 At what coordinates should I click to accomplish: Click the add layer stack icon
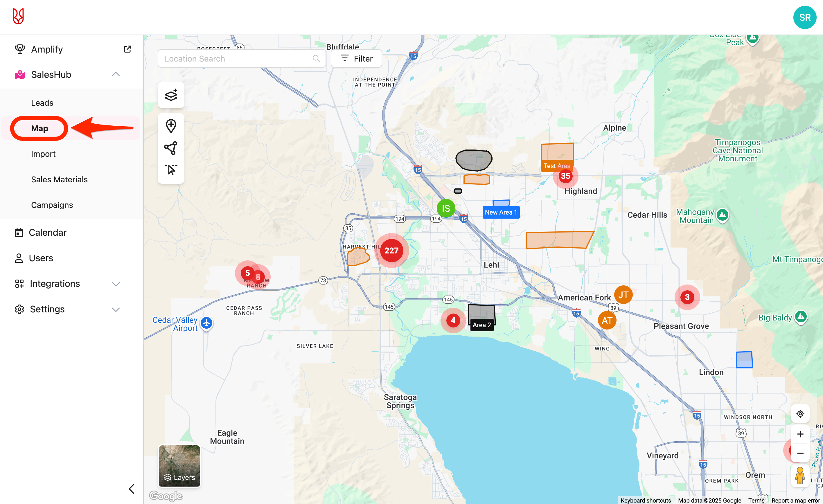[x=171, y=95]
